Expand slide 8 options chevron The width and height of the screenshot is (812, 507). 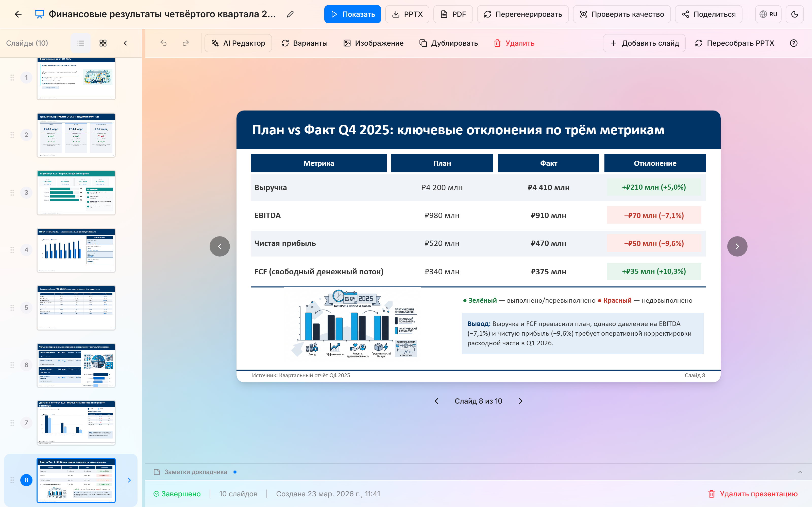[x=129, y=480]
